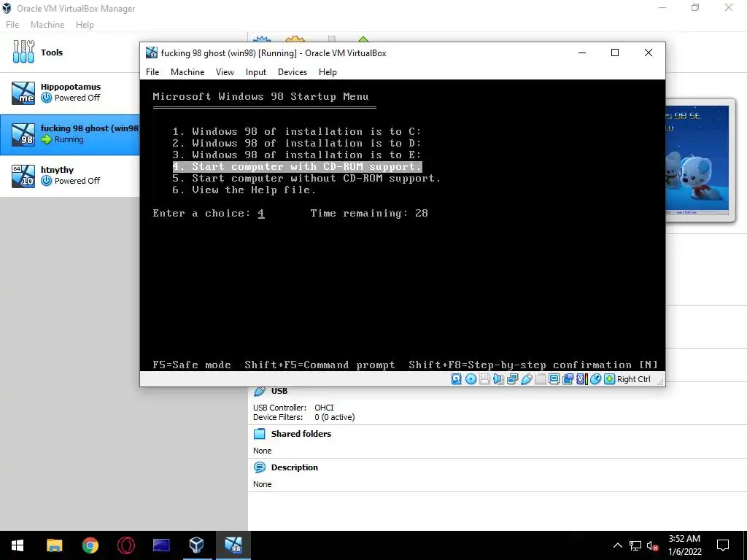This screenshot has width=747, height=560.
Task: Click Shift+F8=Step-by-step confirmation text
Action: tap(520, 365)
